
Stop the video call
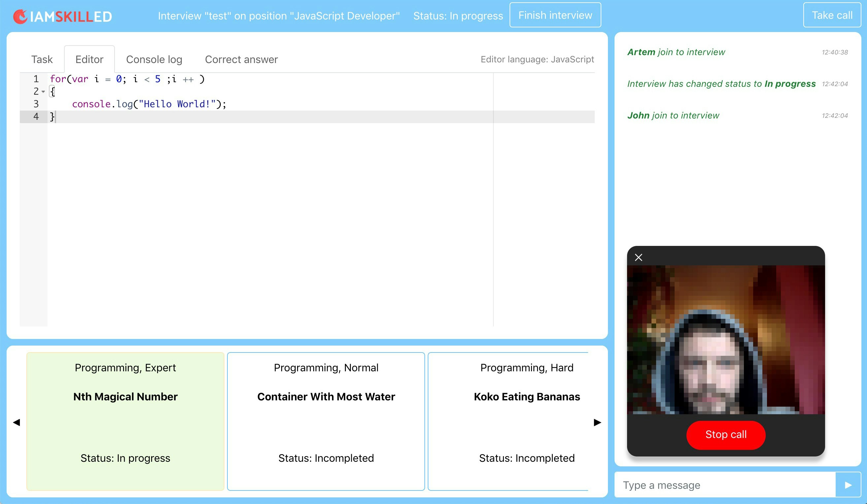pyautogui.click(x=726, y=434)
